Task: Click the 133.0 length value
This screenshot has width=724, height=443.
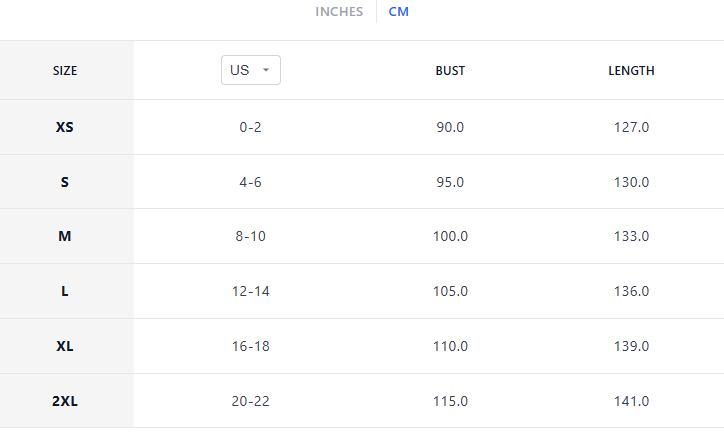Action: pos(631,236)
